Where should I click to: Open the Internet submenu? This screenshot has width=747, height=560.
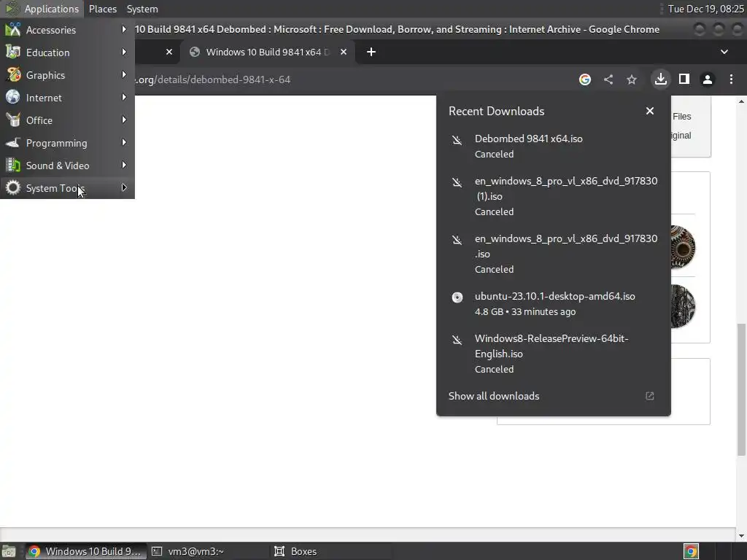[x=67, y=98]
